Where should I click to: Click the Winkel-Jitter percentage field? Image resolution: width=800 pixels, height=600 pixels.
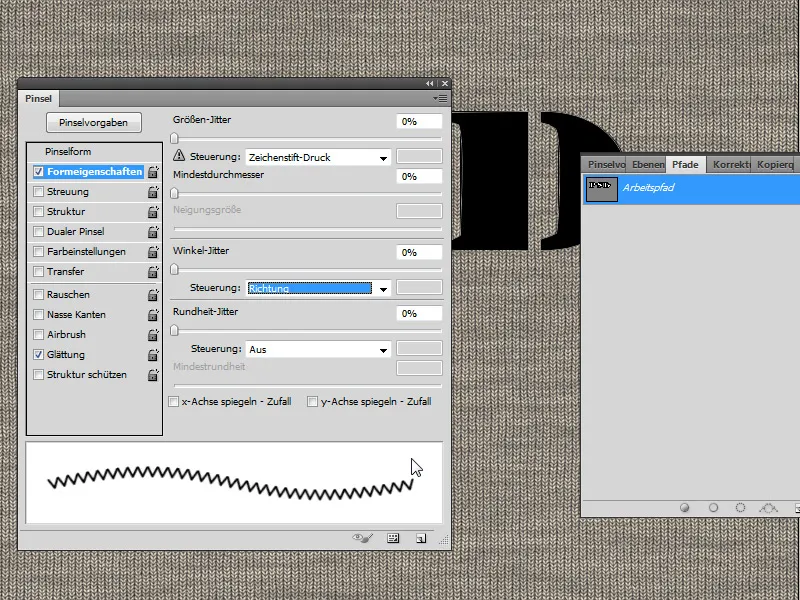coord(419,253)
